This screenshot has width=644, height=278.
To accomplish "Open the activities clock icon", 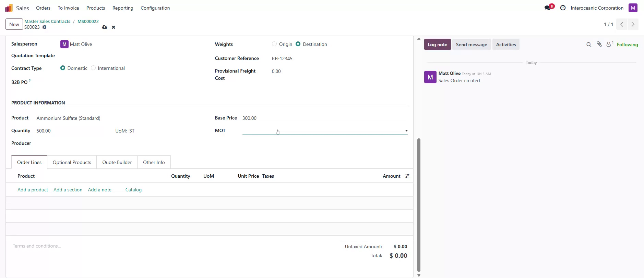I will pyautogui.click(x=563, y=8).
